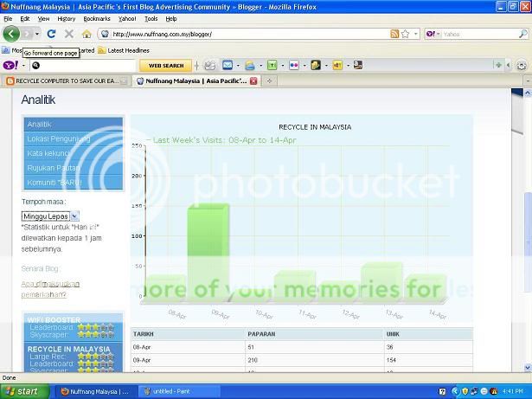Open the View menu
Viewport: 532px width, 399px height.
(x=43, y=19)
